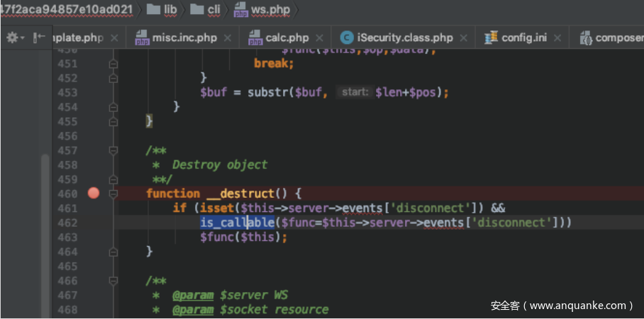Close the iSecurity.class.php tab
Image resolution: width=644 pixels, height=319 pixels.
tap(465, 38)
